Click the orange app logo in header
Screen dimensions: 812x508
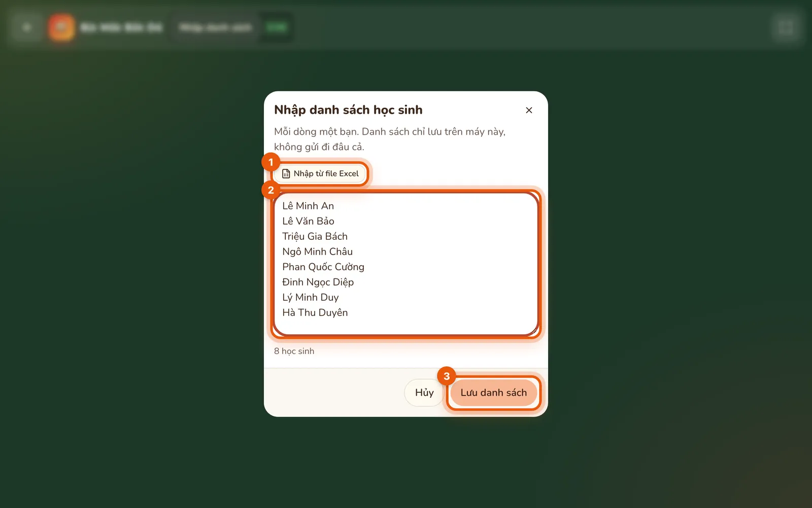tap(61, 27)
